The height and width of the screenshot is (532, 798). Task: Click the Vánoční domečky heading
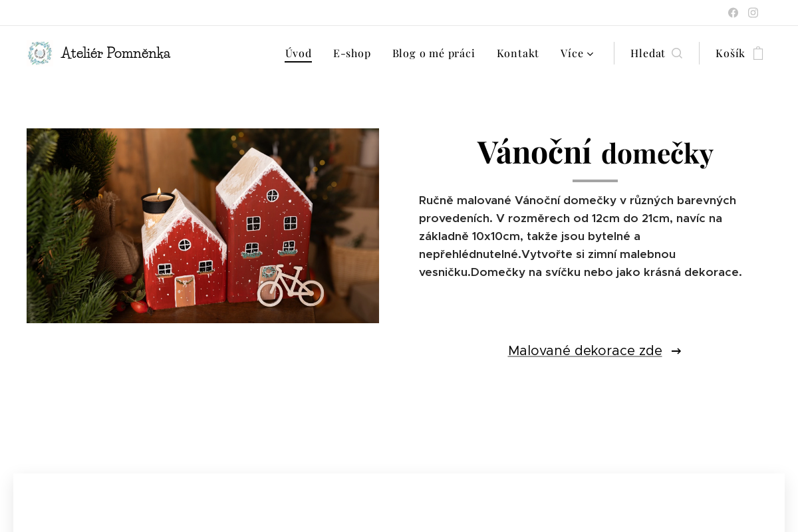tap(595, 152)
